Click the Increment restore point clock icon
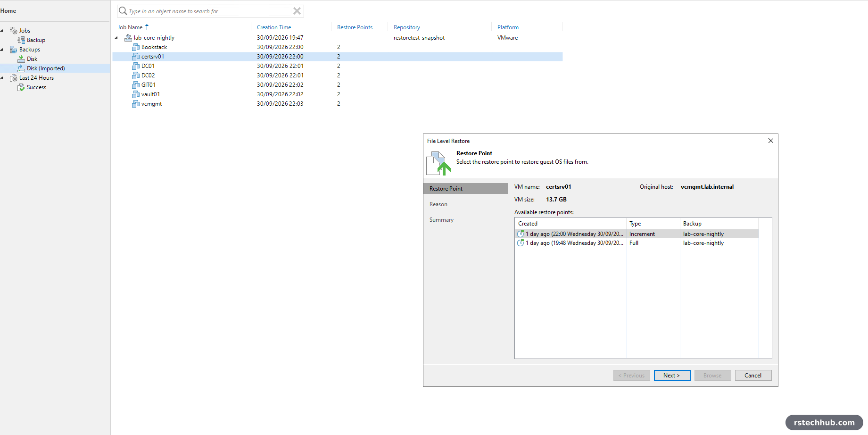Screen dimensions: 868x435 coord(521,234)
